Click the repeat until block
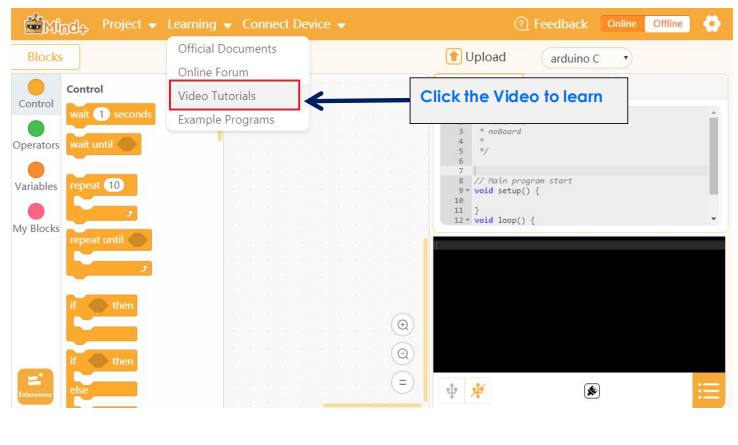The height and width of the screenshot is (445, 738). (109, 253)
